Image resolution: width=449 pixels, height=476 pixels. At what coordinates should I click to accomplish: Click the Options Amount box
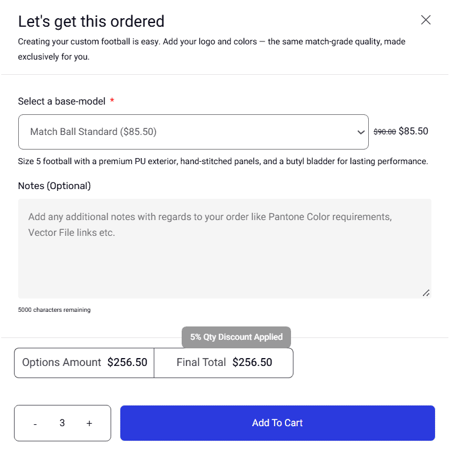[x=84, y=363]
